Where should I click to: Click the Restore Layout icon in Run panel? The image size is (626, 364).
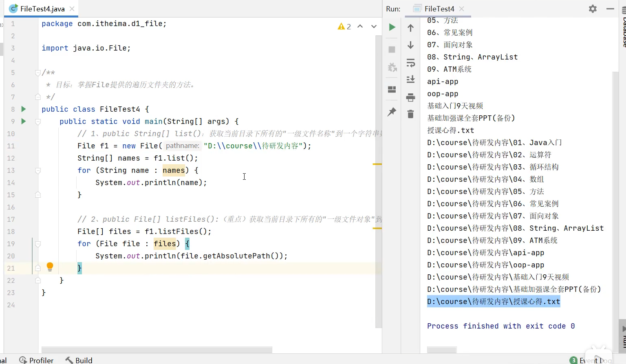(x=392, y=89)
